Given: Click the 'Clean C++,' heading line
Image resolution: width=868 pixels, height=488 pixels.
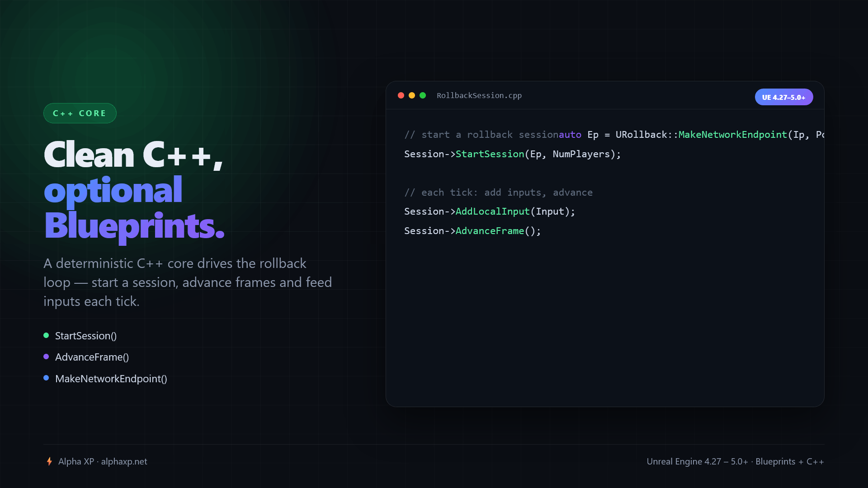Looking at the screenshot, I should (133, 155).
